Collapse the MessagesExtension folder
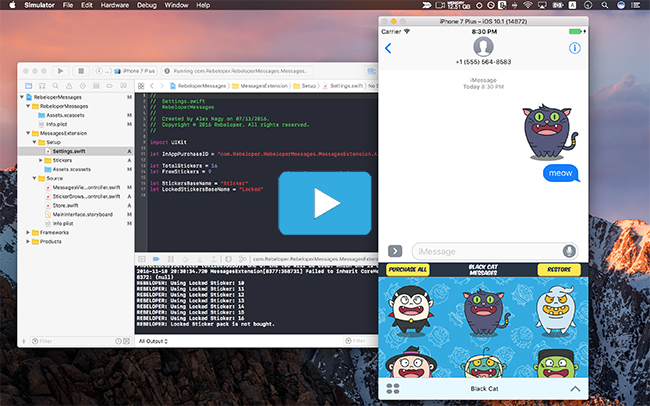 pyautogui.click(x=28, y=133)
